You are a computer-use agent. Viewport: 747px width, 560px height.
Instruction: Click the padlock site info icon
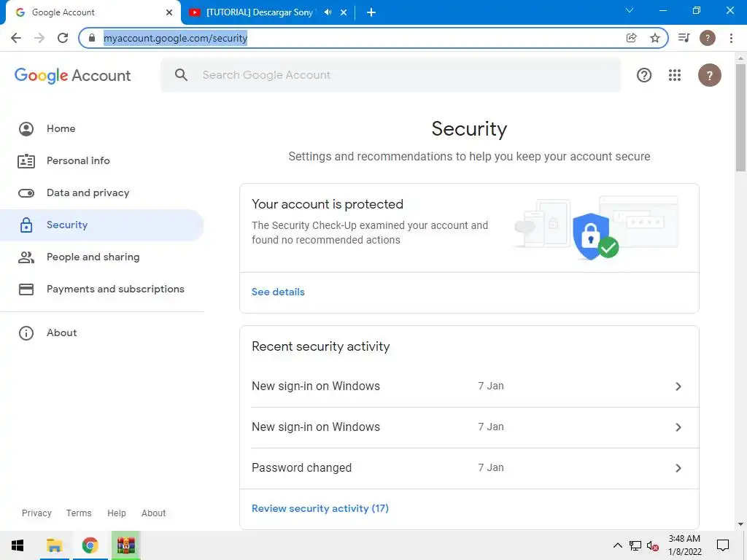(92, 38)
